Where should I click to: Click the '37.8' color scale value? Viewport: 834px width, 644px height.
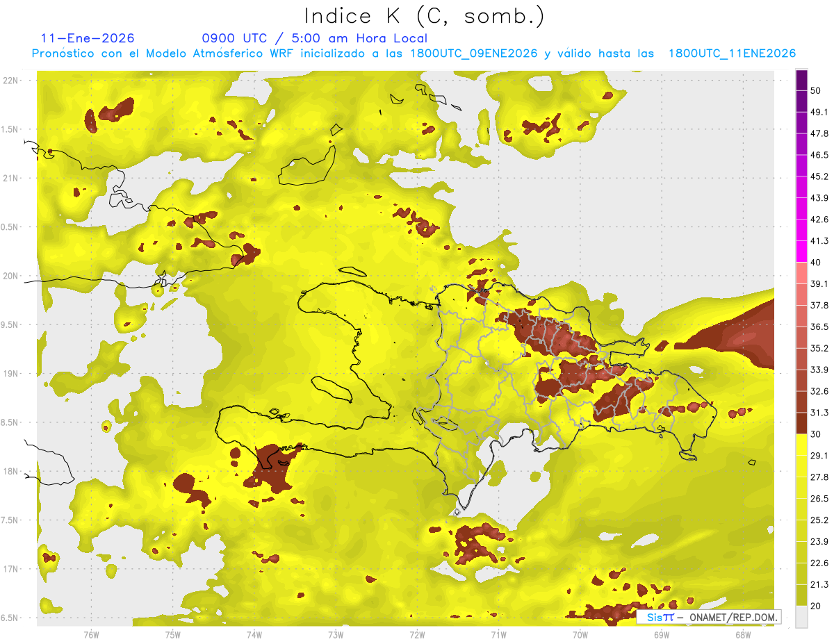(x=820, y=305)
